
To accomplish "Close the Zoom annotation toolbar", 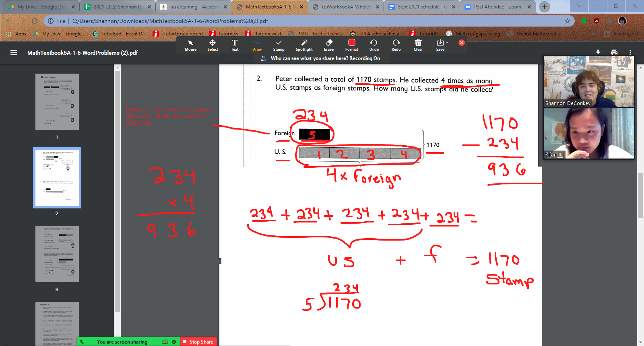I will click(462, 43).
